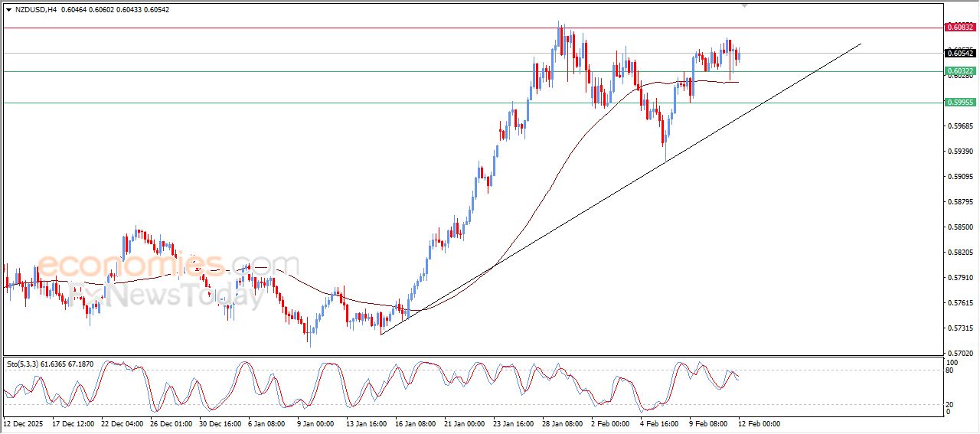Click the 9 Jan 00:00 time axis label
Image resolution: width=980 pixels, height=434 pixels.
click(x=316, y=423)
